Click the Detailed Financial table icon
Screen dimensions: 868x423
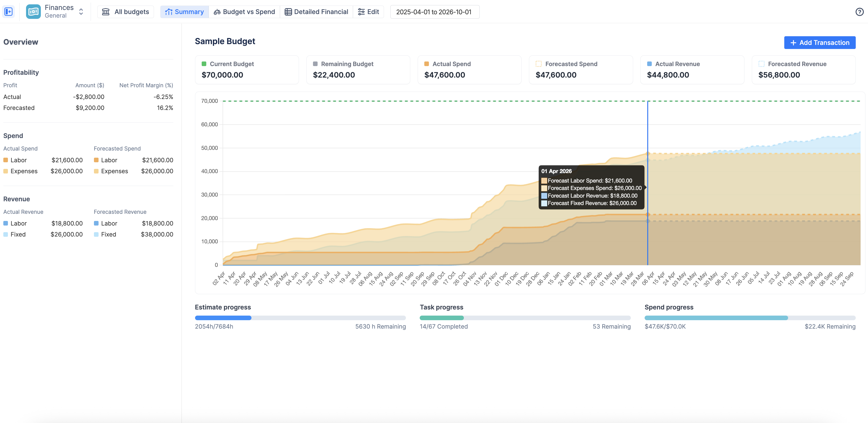[288, 12]
